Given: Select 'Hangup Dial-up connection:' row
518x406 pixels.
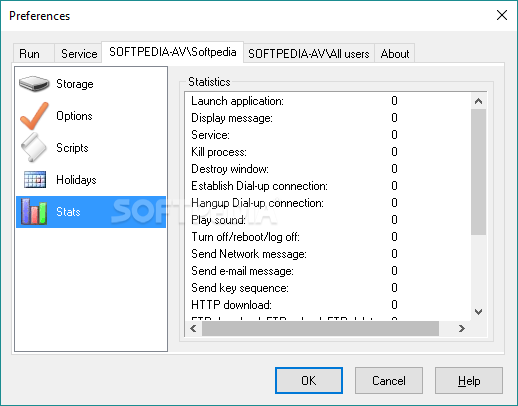Looking at the screenshot, I should pos(328,203).
